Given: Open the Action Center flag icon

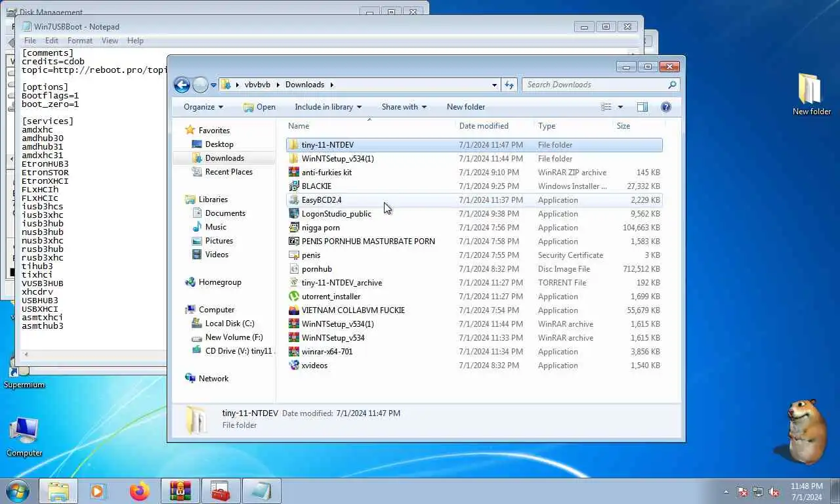Looking at the screenshot, I should (x=742, y=492).
